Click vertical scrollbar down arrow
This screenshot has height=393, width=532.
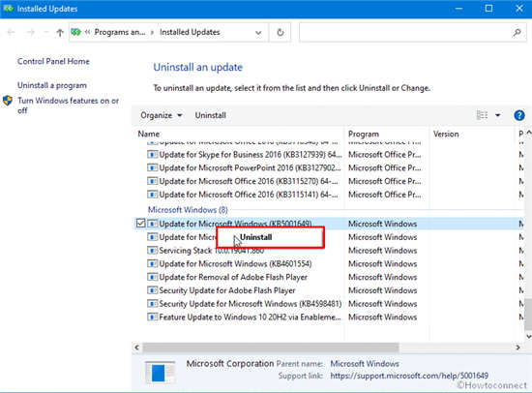point(528,336)
